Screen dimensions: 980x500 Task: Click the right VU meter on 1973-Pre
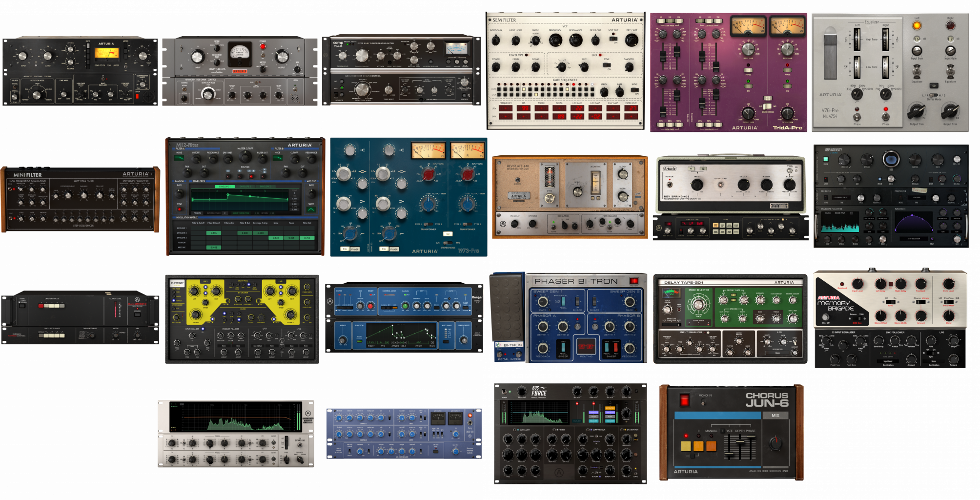click(468, 150)
